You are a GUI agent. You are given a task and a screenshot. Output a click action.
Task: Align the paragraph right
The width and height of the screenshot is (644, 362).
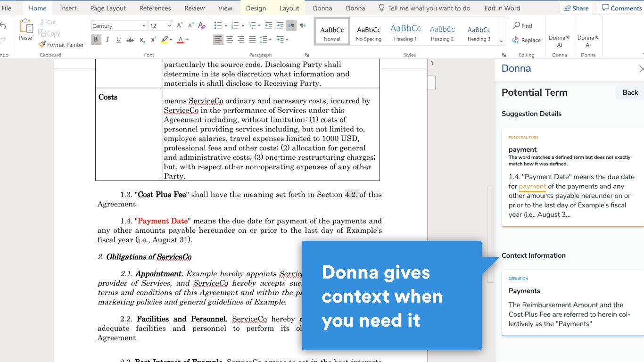pos(241,40)
